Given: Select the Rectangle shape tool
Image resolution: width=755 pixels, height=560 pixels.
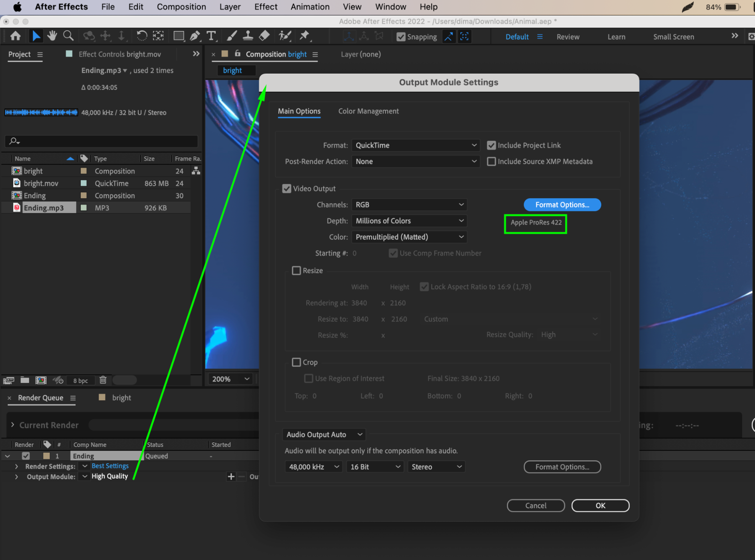Looking at the screenshot, I should pos(178,36).
